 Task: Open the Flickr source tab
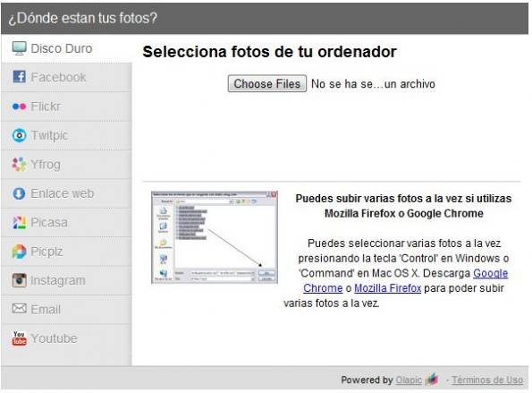66,107
